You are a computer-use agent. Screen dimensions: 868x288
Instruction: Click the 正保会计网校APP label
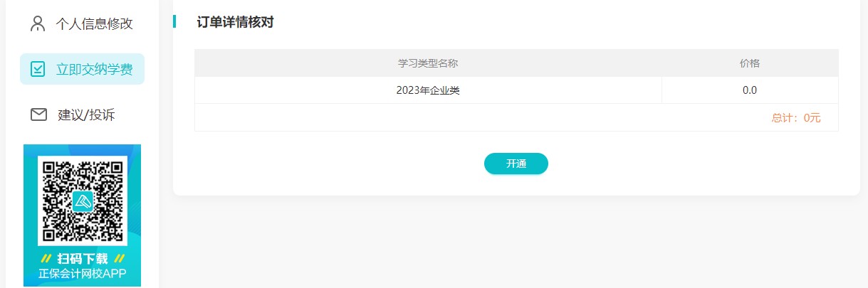click(83, 274)
